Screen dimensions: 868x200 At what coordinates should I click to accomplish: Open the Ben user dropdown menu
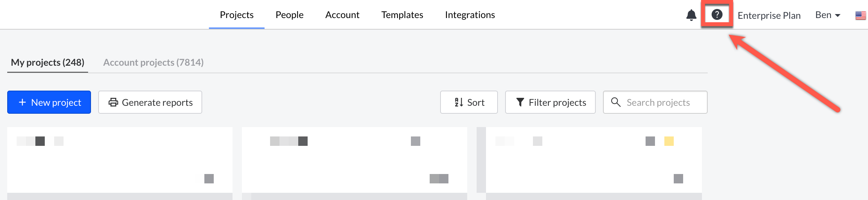(x=828, y=15)
